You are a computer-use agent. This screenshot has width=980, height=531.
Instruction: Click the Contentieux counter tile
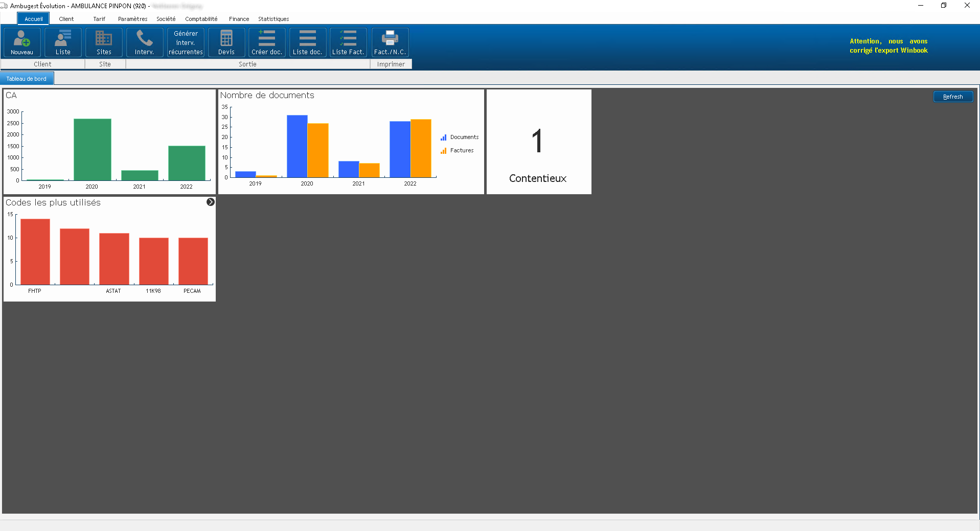pos(538,142)
